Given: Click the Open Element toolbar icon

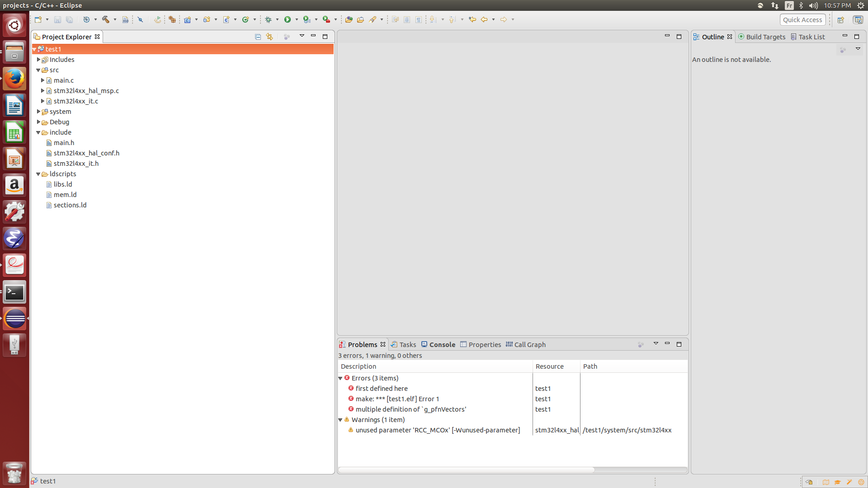Looking at the screenshot, I should click(349, 19).
